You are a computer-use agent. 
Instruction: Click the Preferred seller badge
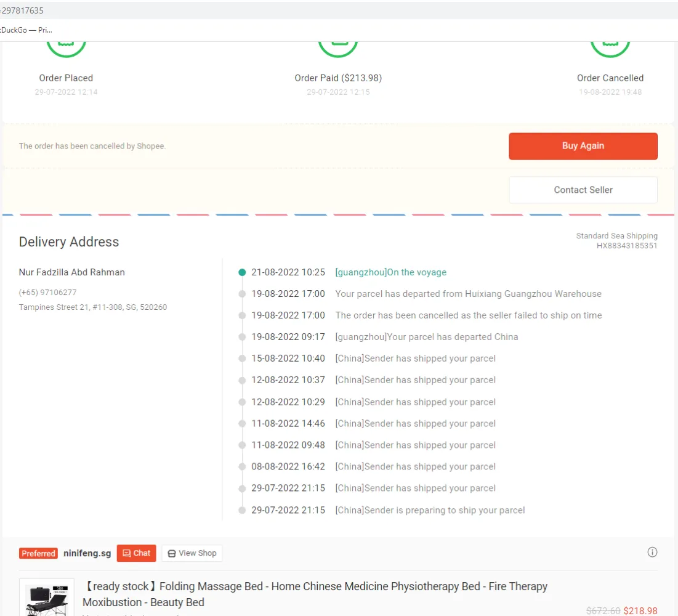38,553
